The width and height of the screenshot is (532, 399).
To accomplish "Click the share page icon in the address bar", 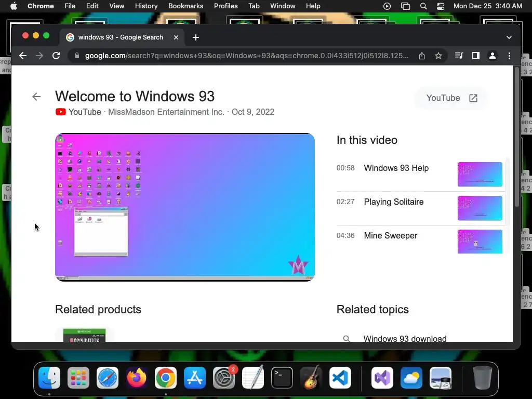I will (x=422, y=56).
